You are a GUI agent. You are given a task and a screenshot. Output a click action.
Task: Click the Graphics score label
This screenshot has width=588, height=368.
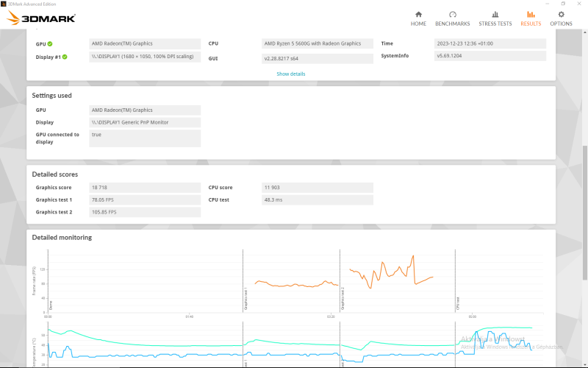coord(54,188)
